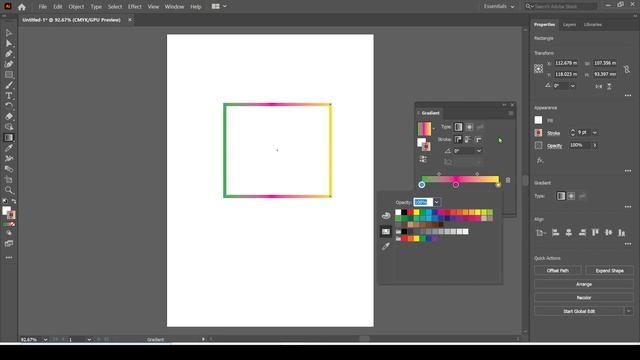Viewport: 640px width, 360px height.
Task: Open Edit Toolbar three-dots at toolbar bottom
Action: click(9, 258)
